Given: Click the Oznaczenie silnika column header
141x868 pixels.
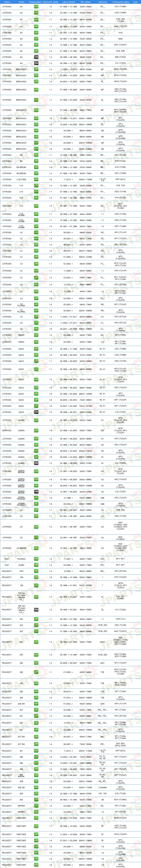Looking at the screenshot, I should pyautogui.click(x=121, y=2).
